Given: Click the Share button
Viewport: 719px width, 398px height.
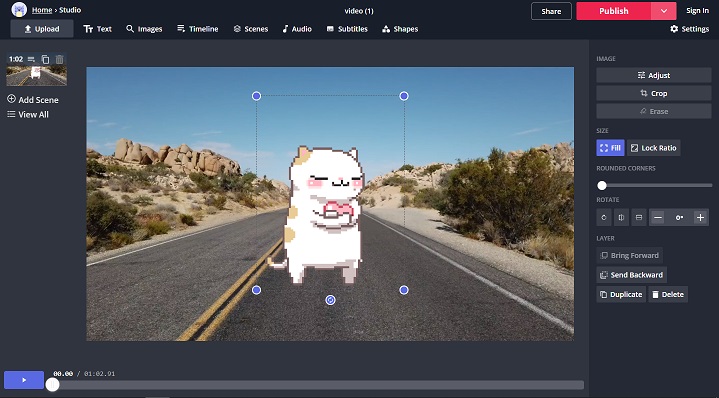Looking at the screenshot, I should (x=551, y=11).
